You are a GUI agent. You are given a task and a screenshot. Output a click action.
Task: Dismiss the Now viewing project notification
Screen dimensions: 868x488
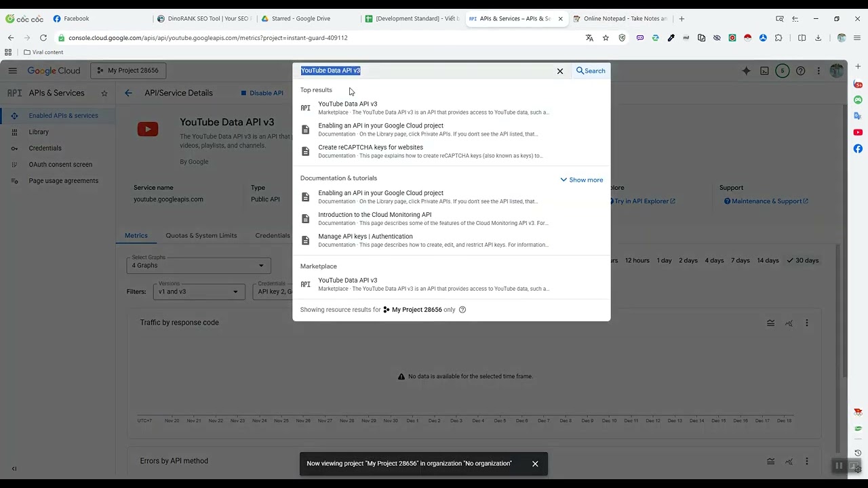[535, 464]
